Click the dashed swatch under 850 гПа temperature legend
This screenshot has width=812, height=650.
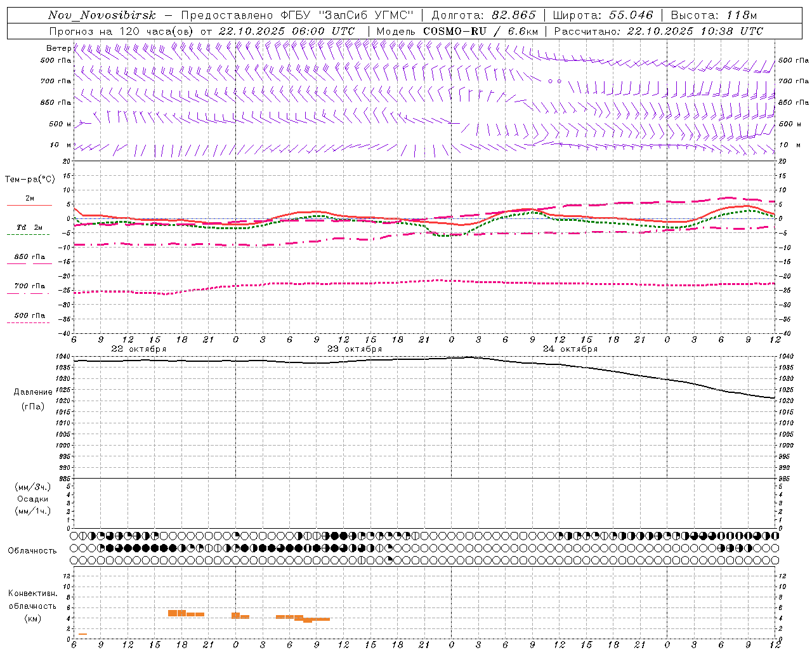pyautogui.click(x=29, y=263)
